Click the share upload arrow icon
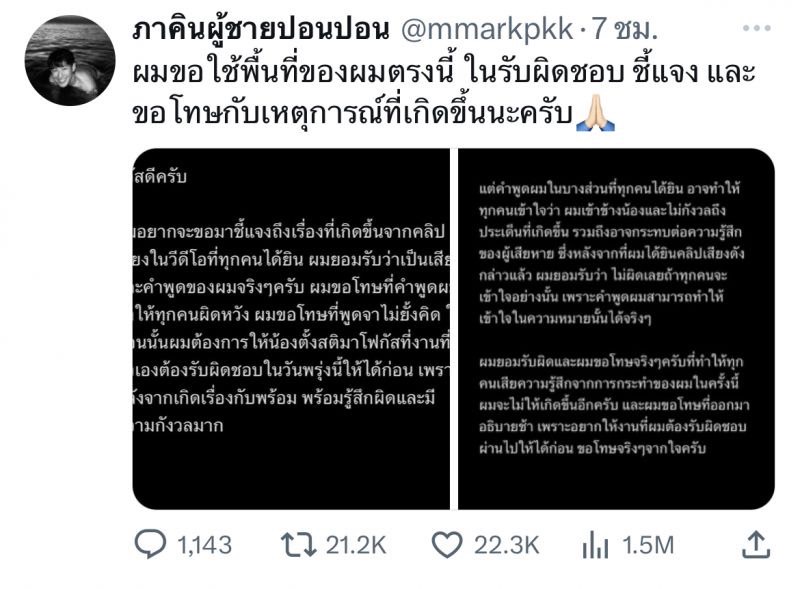Viewport: 800px width, 589px height. click(756, 544)
